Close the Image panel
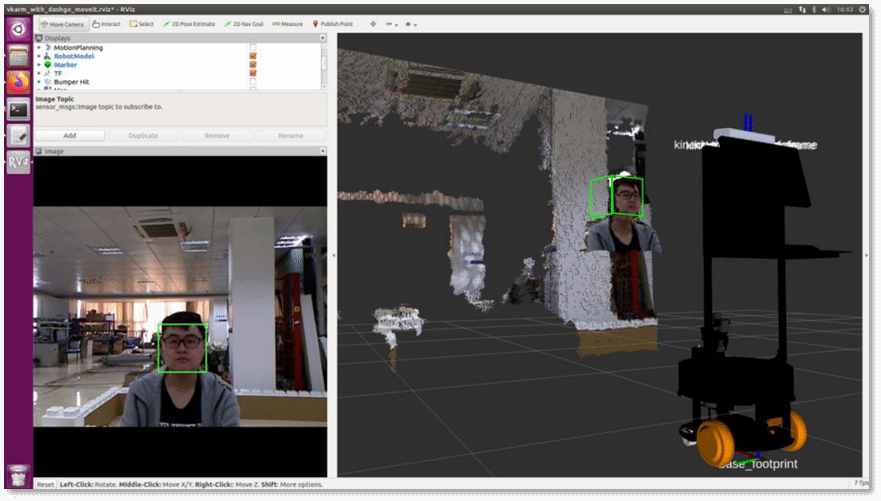 pos(323,151)
